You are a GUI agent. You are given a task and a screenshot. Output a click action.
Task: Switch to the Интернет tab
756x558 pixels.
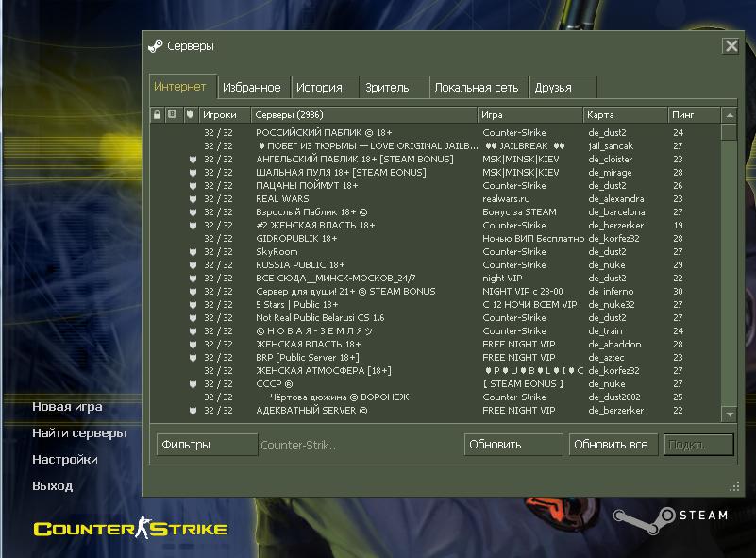pos(183,87)
